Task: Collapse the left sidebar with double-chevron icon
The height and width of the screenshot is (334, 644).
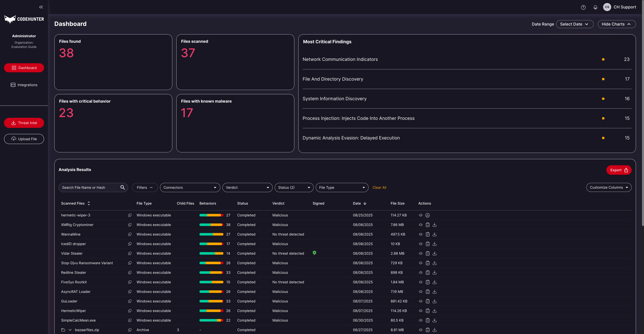Action: tap(41, 7)
